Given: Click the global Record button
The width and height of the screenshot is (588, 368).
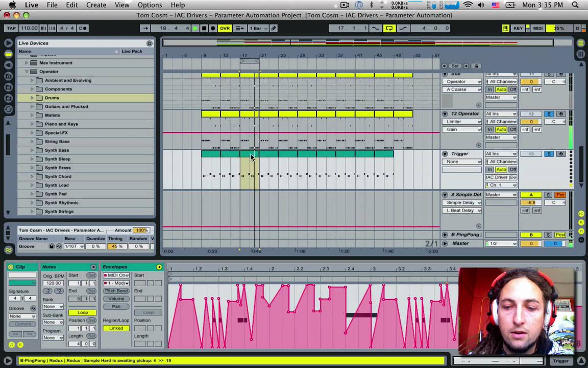Looking at the screenshot, I should 213,28.
